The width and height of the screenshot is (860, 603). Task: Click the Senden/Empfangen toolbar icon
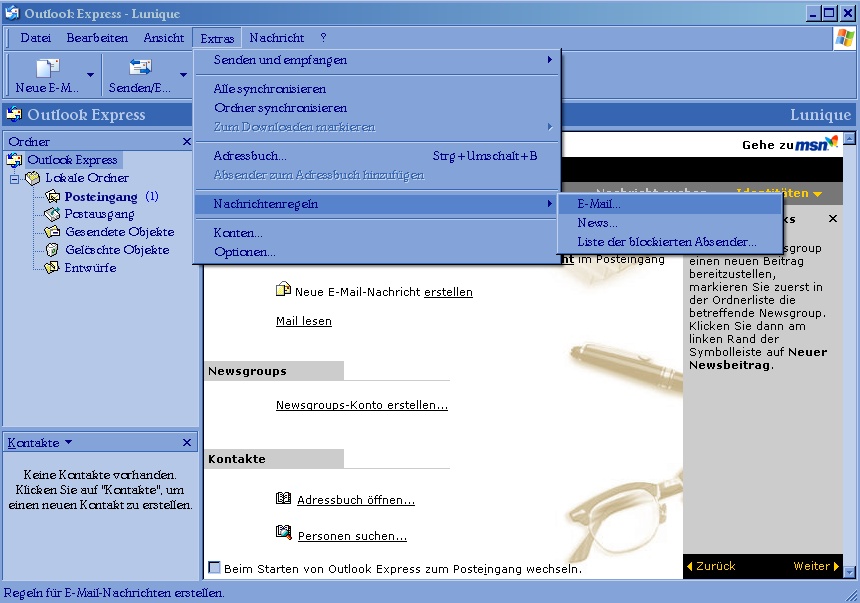[x=140, y=67]
